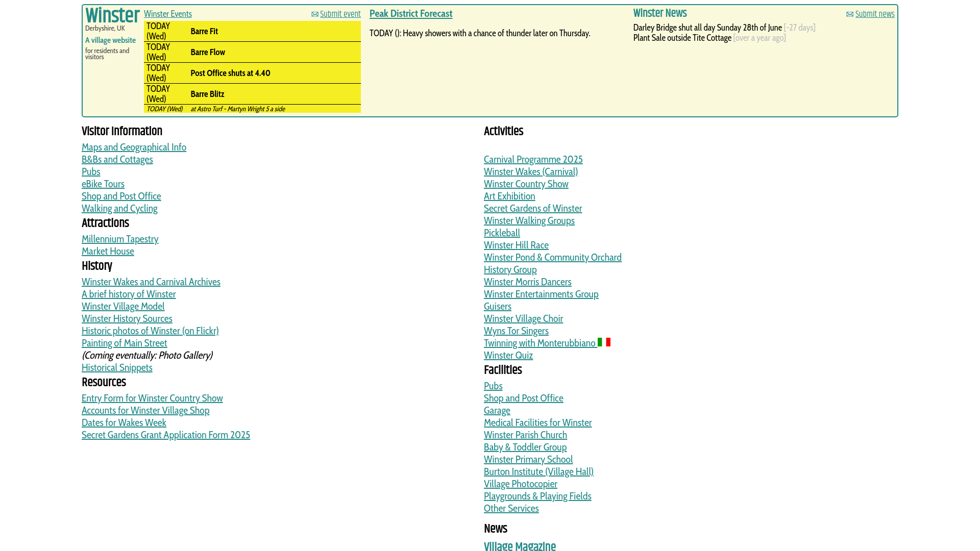Open Pubs under Facilities
980x551 pixels.
point(493,386)
